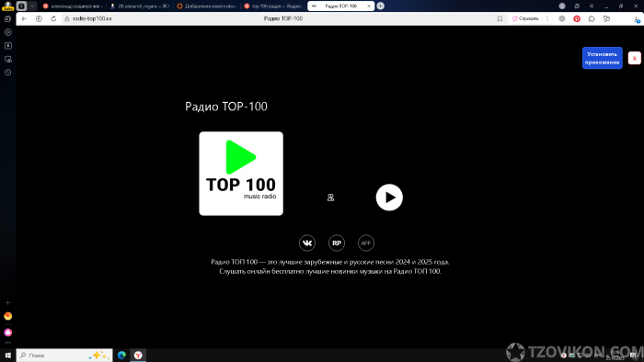Screen dimensions: 644x362
Task: Click the TOP 100 music radio logo
Action: pos(241,174)
